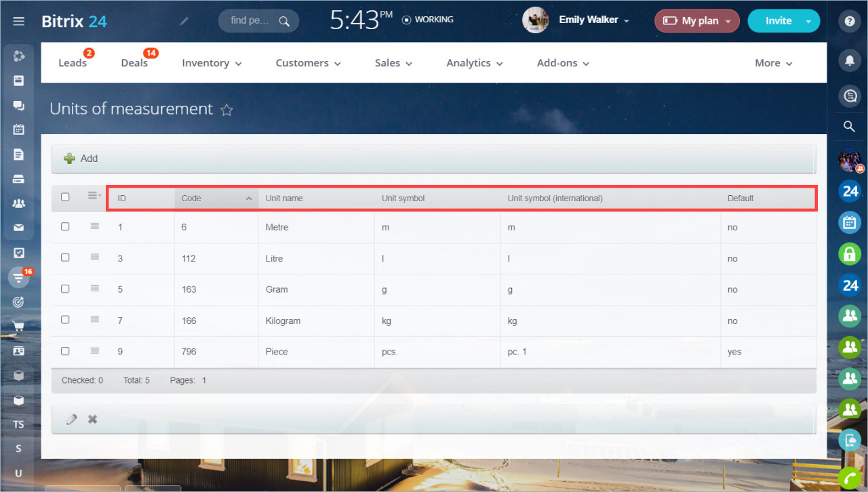Click the delete X icon below table
Viewport: 868px width, 492px height.
click(92, 419)
